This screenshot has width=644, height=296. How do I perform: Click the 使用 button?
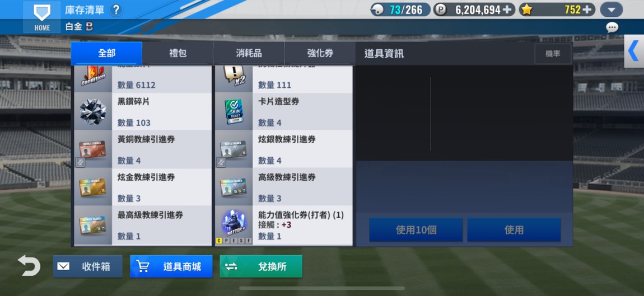point(514,230)
